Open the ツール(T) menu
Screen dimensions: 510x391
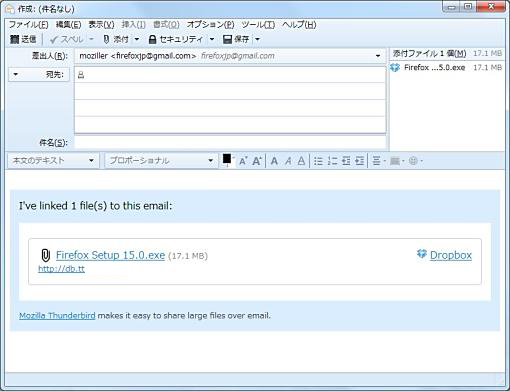[258, 24]
